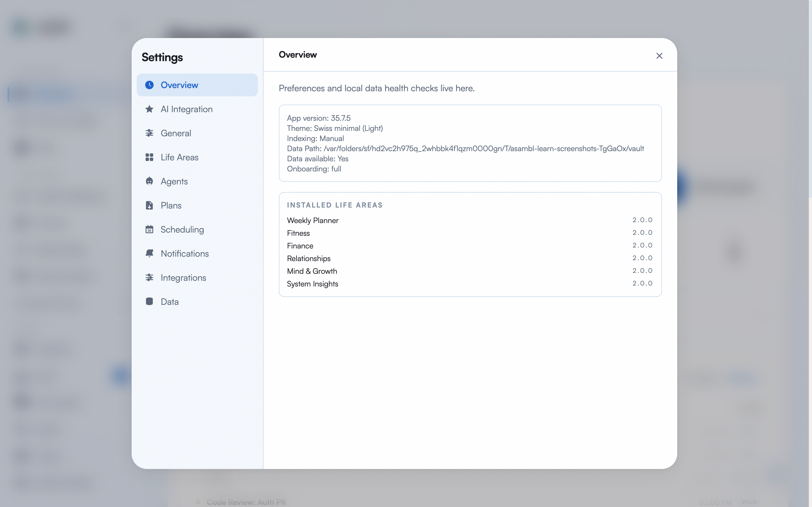This screenshot has width=812, height=507.
Task: Dismiss the Settings dialog with the X
Action: click(x=659, y=56)
